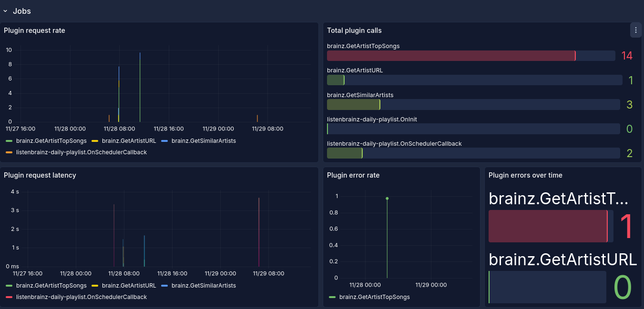Select brainz.GetArtistURL error gauge value 0
Viewport: 644px width, 309px height.
tap(623, 287)
